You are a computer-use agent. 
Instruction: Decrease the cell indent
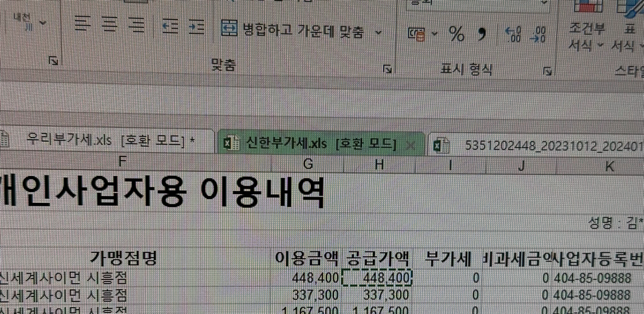click(170, 26)
